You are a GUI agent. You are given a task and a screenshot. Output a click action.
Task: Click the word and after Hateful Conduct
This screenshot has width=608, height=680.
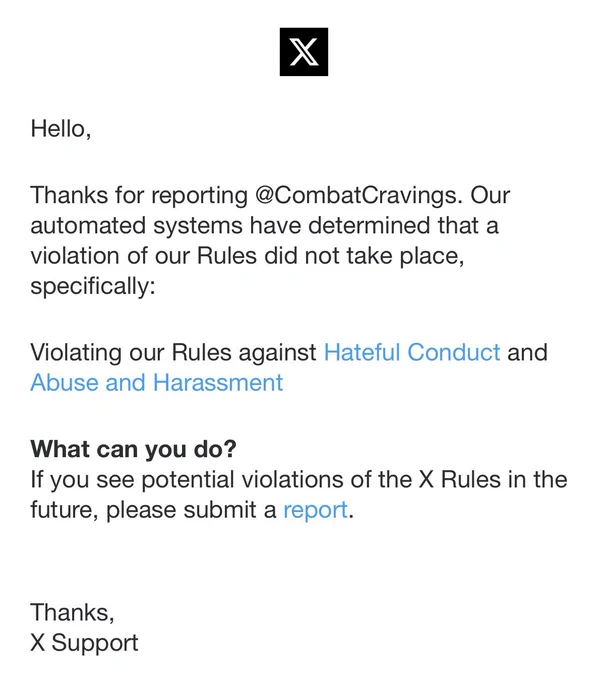tap(527, 352)
